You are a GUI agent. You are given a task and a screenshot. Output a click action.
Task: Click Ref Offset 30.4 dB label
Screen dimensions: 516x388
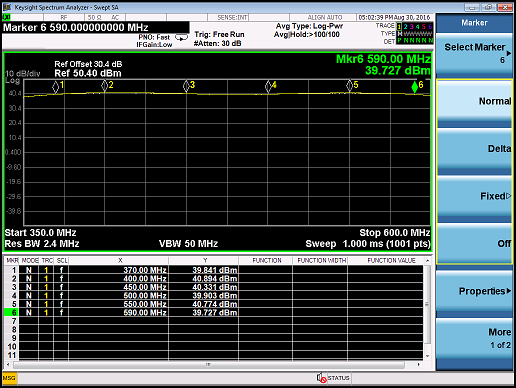(x=88, y=64)
